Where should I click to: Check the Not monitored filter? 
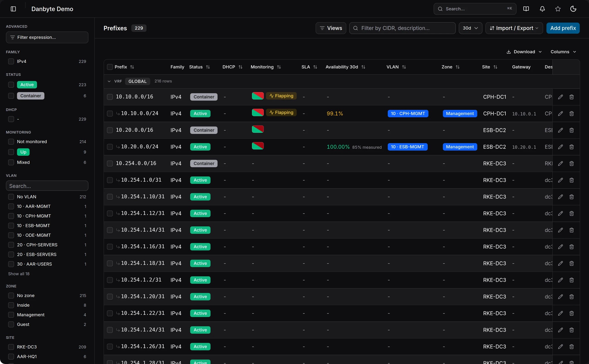pos(11,142)
